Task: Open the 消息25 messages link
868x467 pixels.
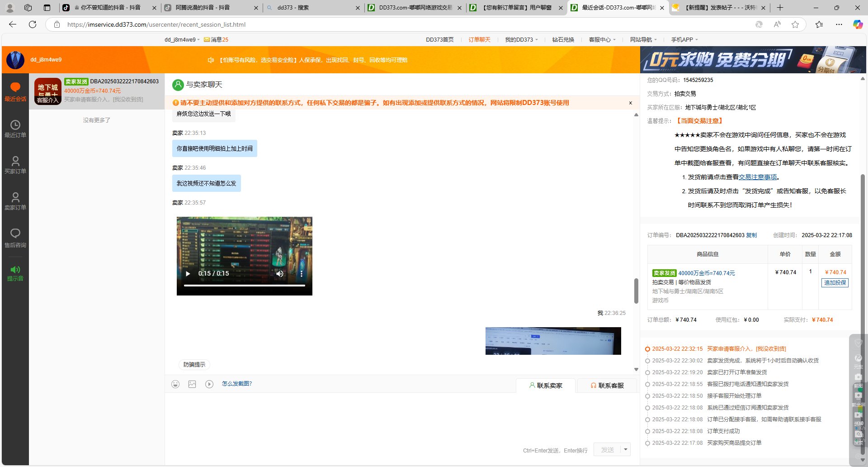Action: click(x=216, y=40)
